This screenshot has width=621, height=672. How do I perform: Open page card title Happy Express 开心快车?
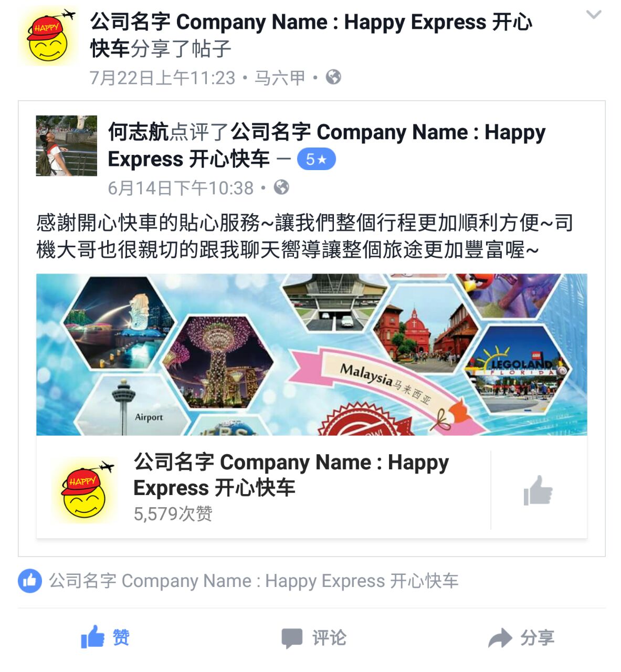[x=291, y=475]
